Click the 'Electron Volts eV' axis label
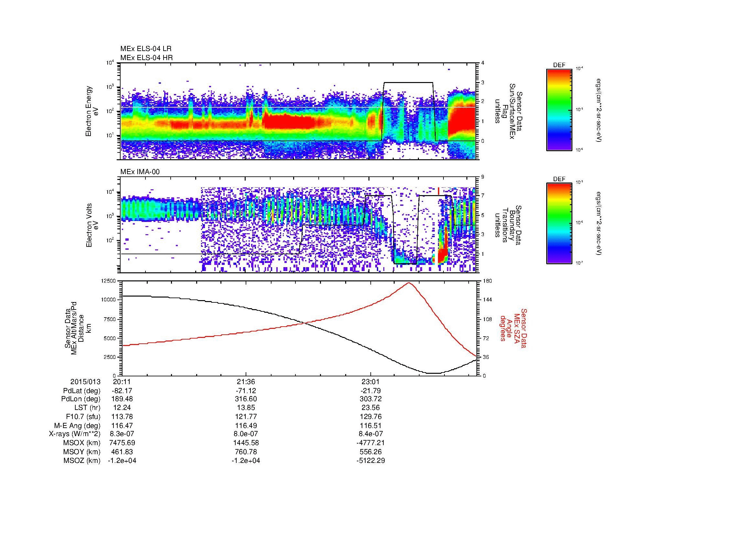 tap(92, 225)
